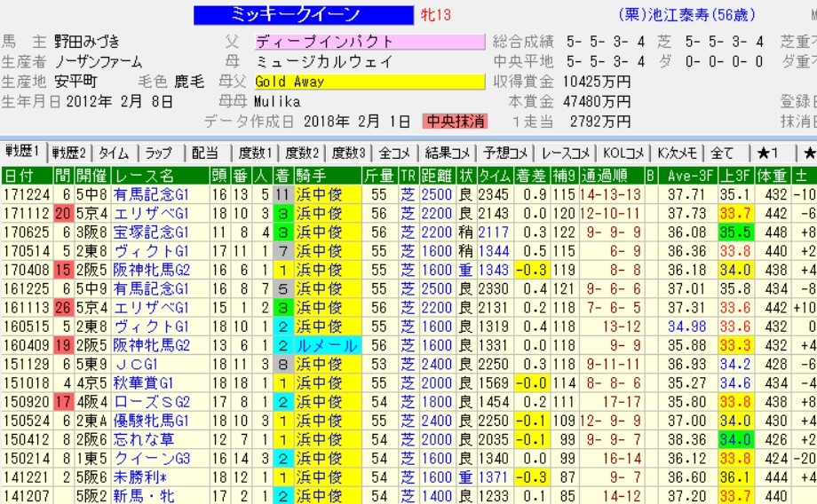Switch to the 度数1 tab
Viewport: 817px width, 504px height.
(x=254, y=153)
